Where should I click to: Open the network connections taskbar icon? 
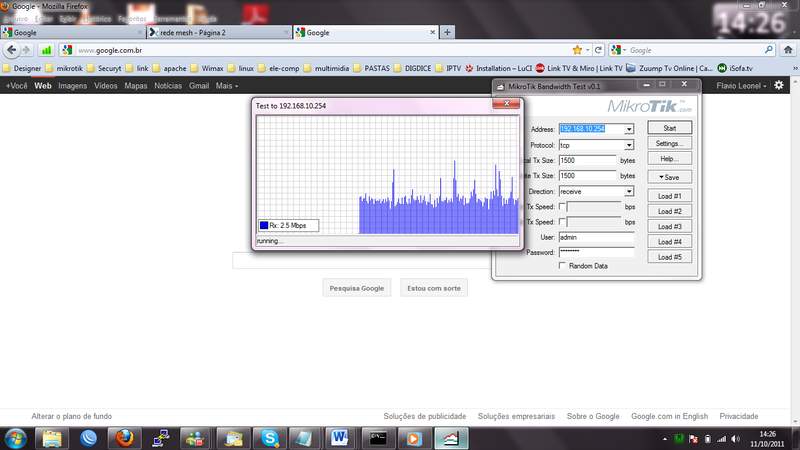click(161, 439)
